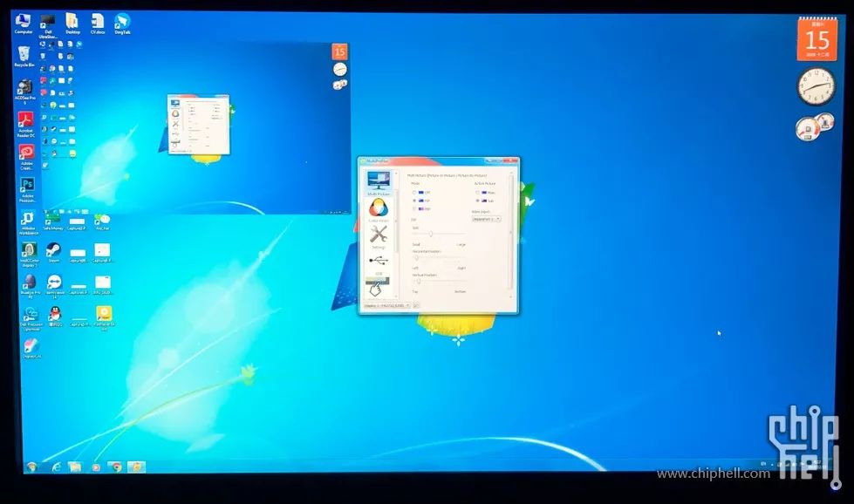This screenshot has height=504, width=854.
Task: Launch the Steam desktop shortcut
Action: pyautogui.click(x=53, y=253)
